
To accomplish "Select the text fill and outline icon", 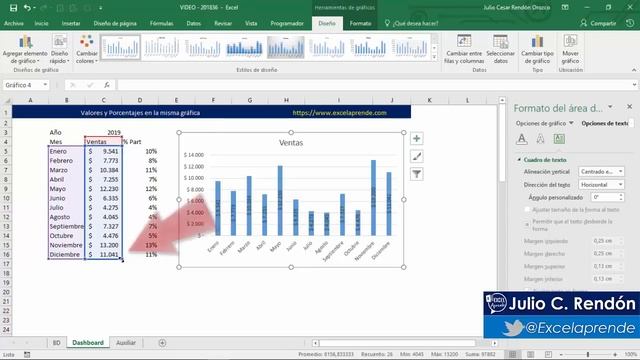I will (x=522, y=139).
